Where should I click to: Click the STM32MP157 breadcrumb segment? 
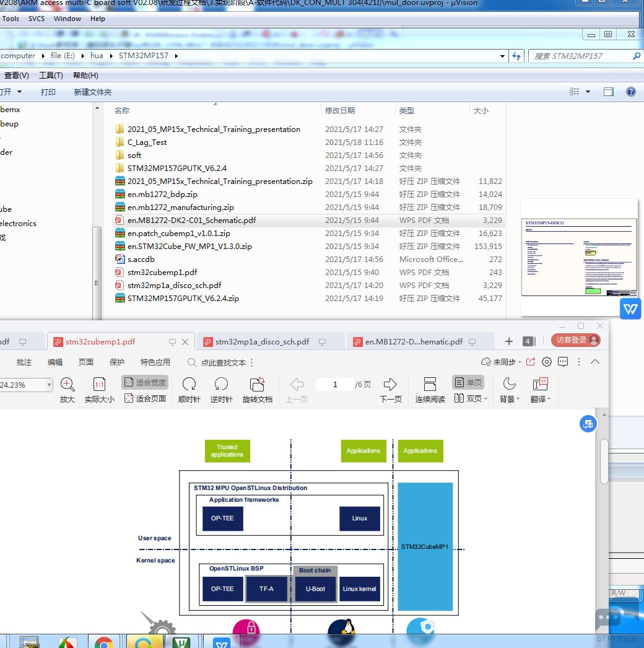(x=143, y=56)
